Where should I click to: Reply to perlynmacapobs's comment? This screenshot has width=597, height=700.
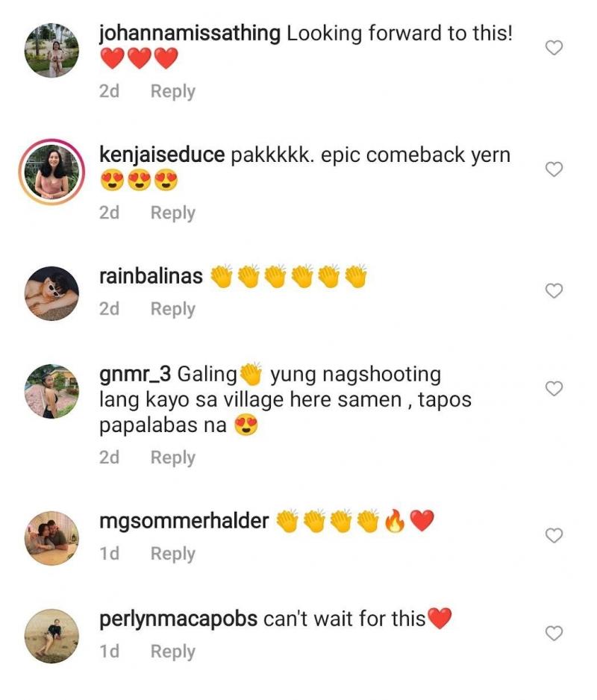pos(172,651)
